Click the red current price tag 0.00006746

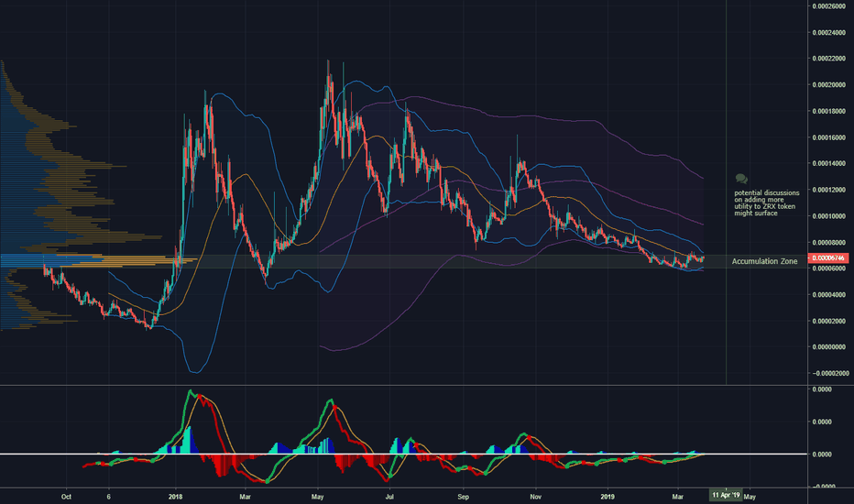coord(828,257)
